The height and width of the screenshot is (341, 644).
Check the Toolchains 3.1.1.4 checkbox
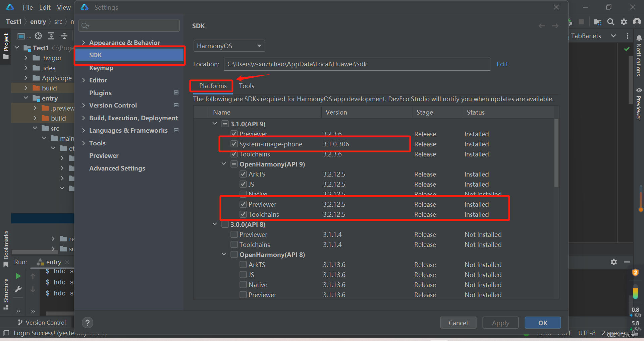[x=234, y=244]
